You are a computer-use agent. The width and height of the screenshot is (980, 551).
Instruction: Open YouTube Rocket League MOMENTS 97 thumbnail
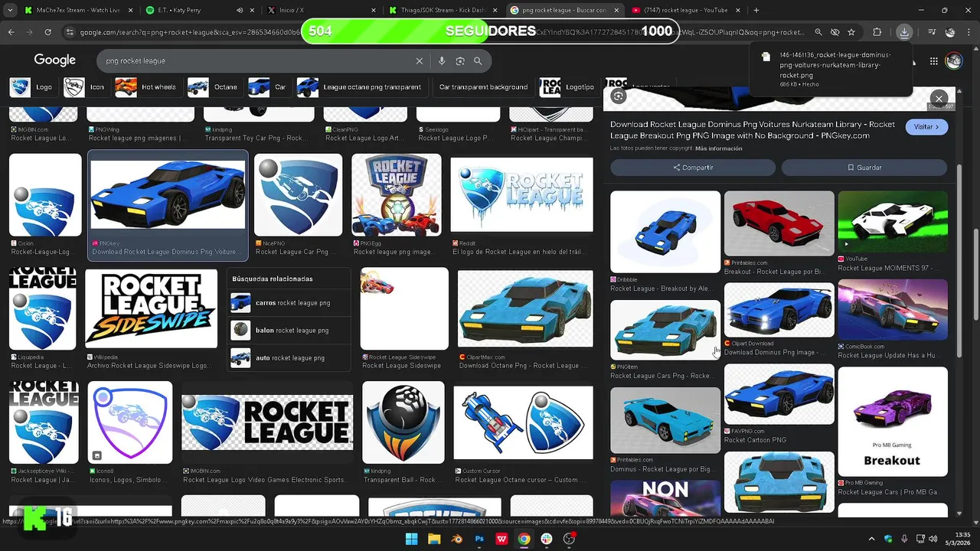[x=893, y=221]
